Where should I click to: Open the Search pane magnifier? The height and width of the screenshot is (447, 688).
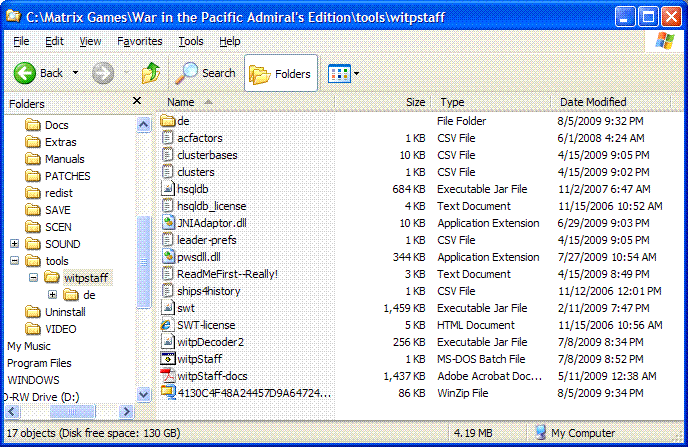tap(186, 73)
